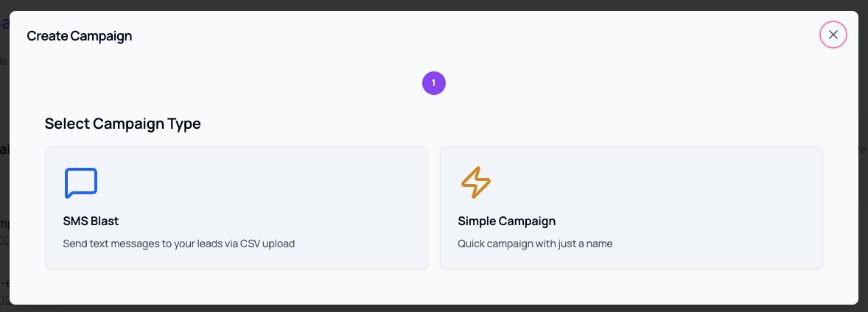
Task: Choose the SMS Blast campaign type
Action: pos(237,208)
